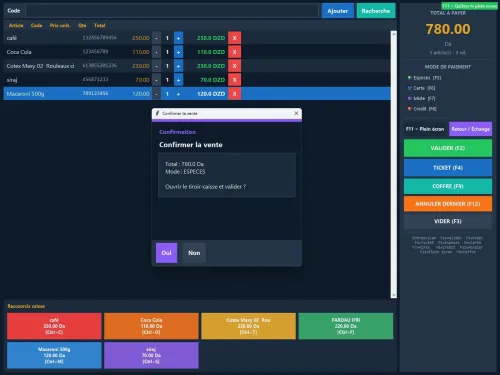Empty the cart with VIDER (F3)
This screenshot has height=375, width=500.
(448, 221)
